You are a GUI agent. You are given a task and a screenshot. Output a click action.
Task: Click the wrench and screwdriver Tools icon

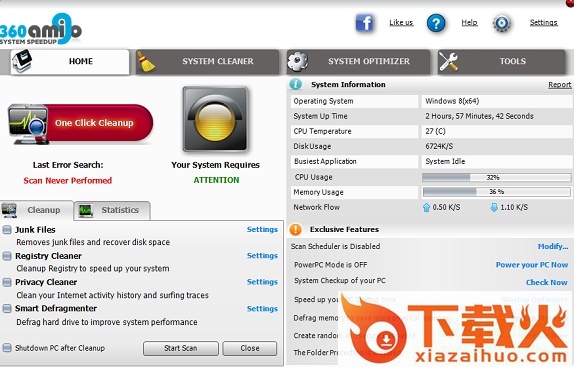click(448, 61)
